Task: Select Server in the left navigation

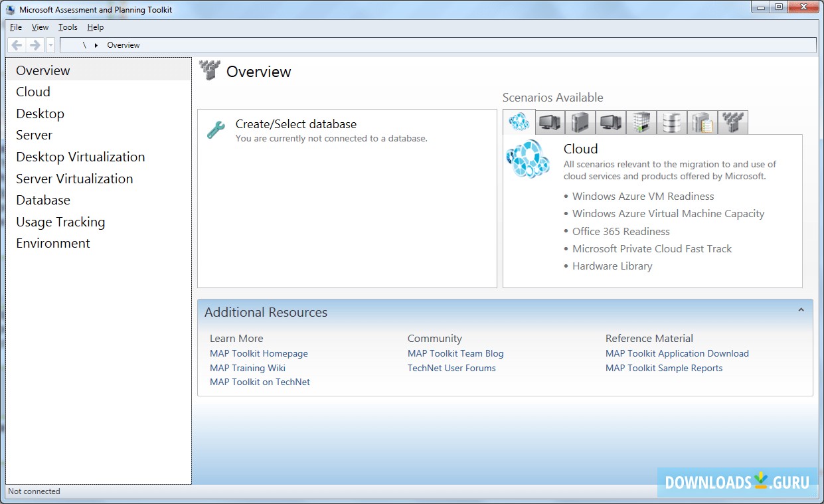Action: [x=98, y=135]
